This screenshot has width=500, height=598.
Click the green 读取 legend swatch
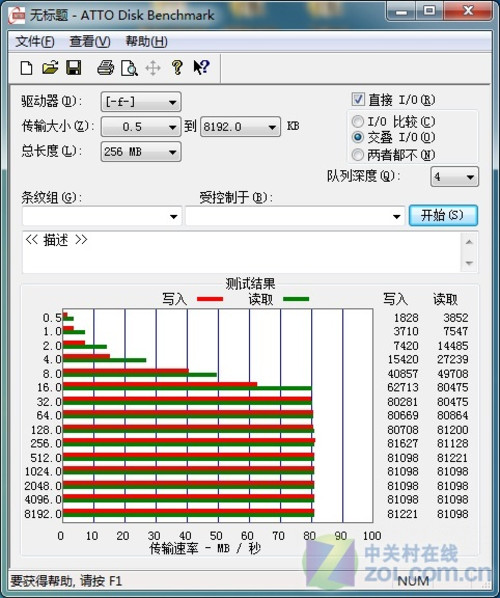[x=296, y=299]
